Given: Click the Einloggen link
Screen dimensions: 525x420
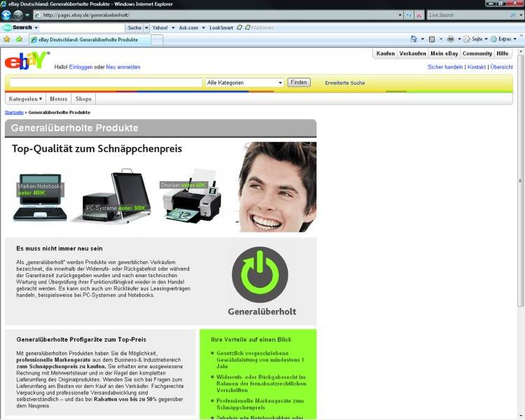Looking at the screenshot, I should (x=80, y=67).
